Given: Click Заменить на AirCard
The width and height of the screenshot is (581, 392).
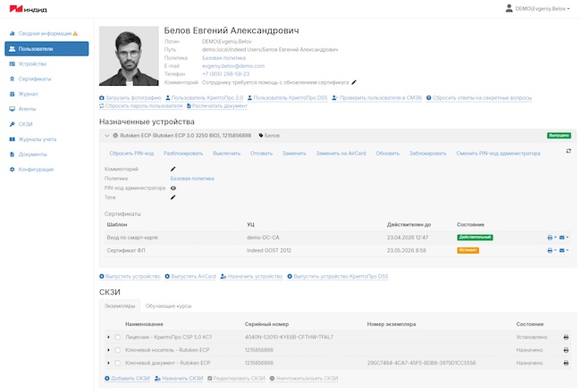Looking at the screenshot, I should (341, 154).
